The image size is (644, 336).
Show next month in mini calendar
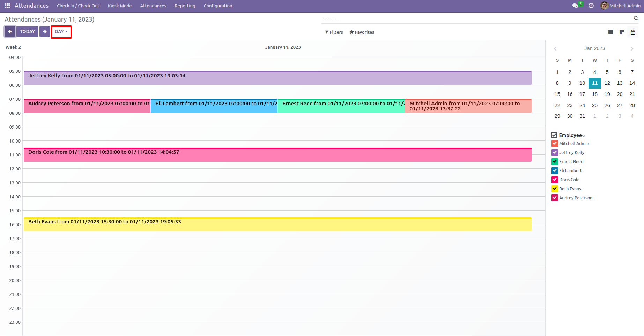pyautogui.click(x=632, y=49)
